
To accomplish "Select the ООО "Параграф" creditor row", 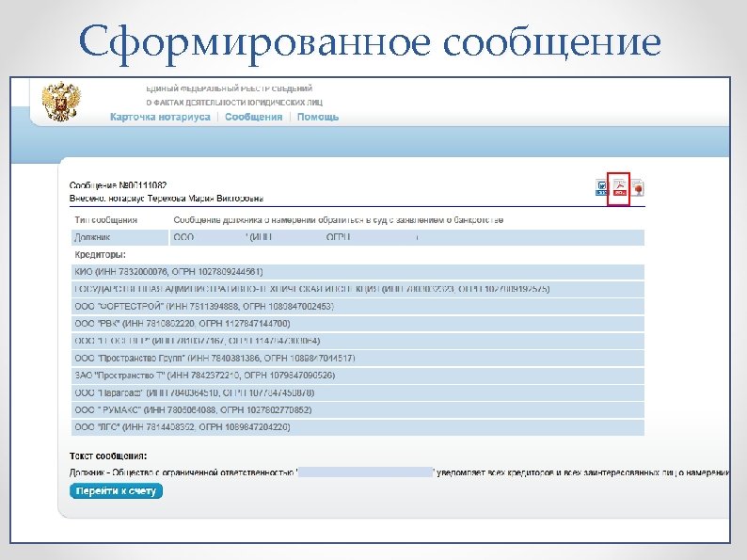I will [358, 392].
